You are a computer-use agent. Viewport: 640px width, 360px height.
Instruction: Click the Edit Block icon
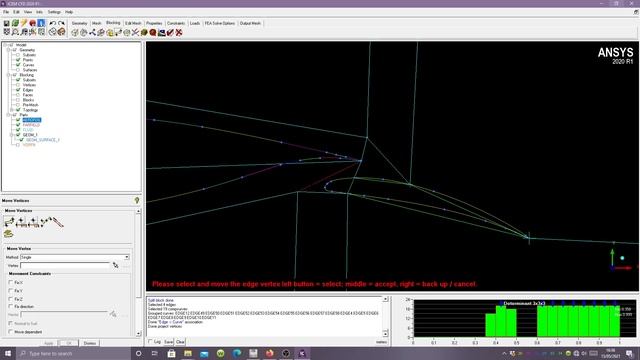[x=101, y=32]
